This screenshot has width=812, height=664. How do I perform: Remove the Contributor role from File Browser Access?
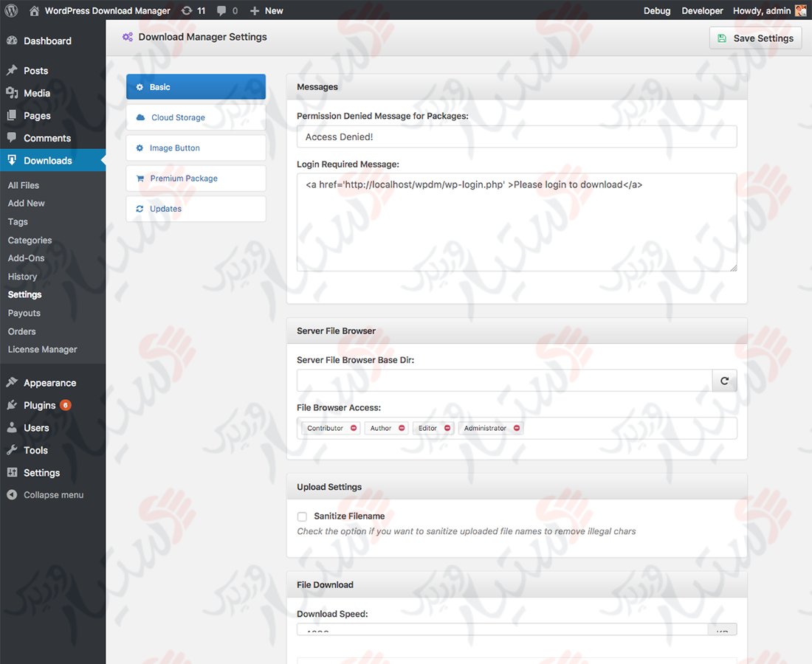353,427
